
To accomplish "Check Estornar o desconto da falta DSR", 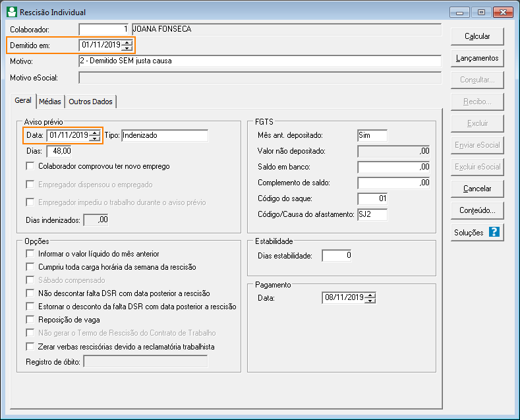I will point(30,306).
